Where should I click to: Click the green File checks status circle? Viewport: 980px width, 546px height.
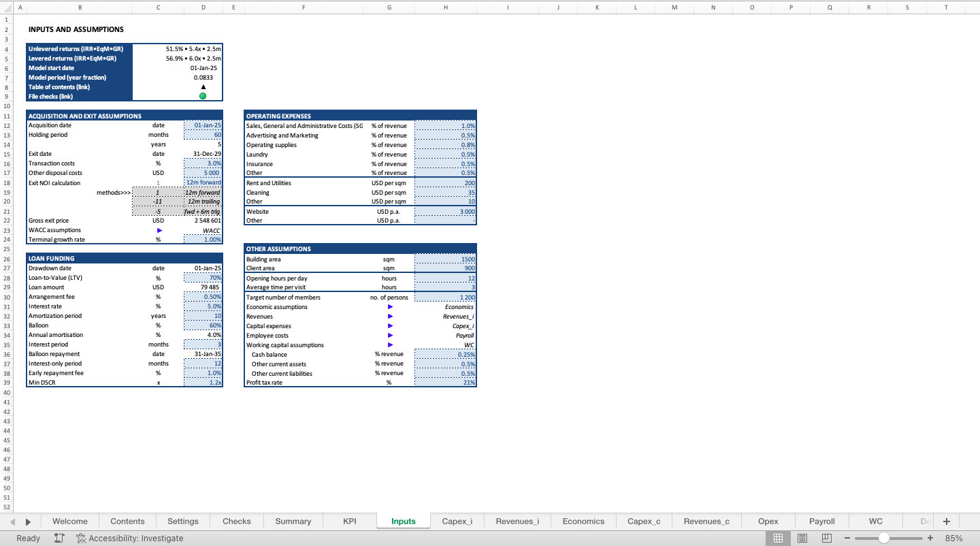tap(202, 96)
